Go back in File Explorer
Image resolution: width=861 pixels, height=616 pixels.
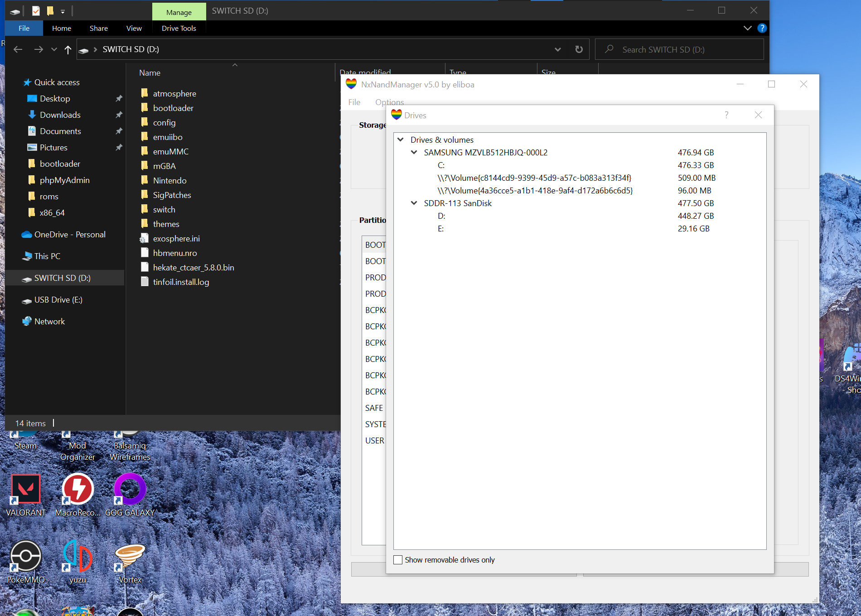click(18, 49)
